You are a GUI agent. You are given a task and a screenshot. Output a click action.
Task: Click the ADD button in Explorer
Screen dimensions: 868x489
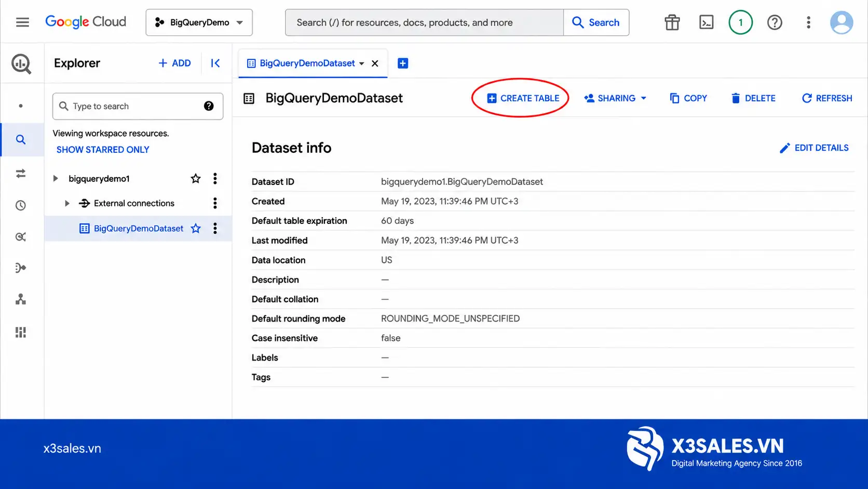pyautogui.click(x=174, y=63)
